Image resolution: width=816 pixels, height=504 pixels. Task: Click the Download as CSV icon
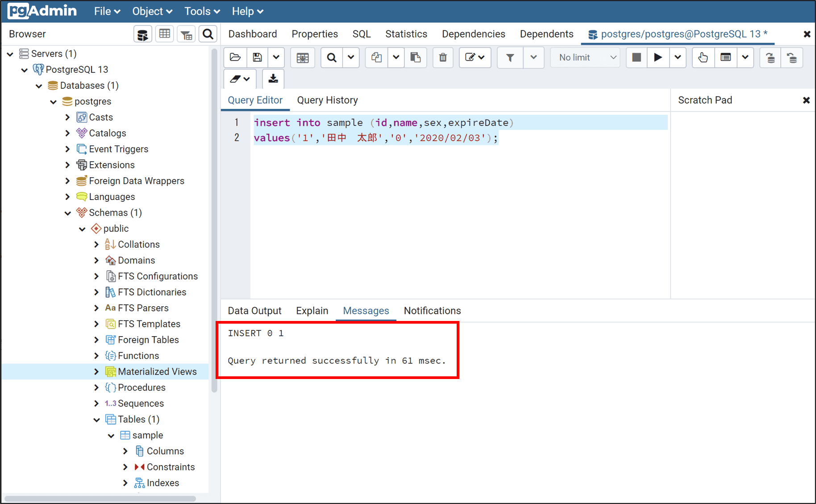[x=273, y=79]
